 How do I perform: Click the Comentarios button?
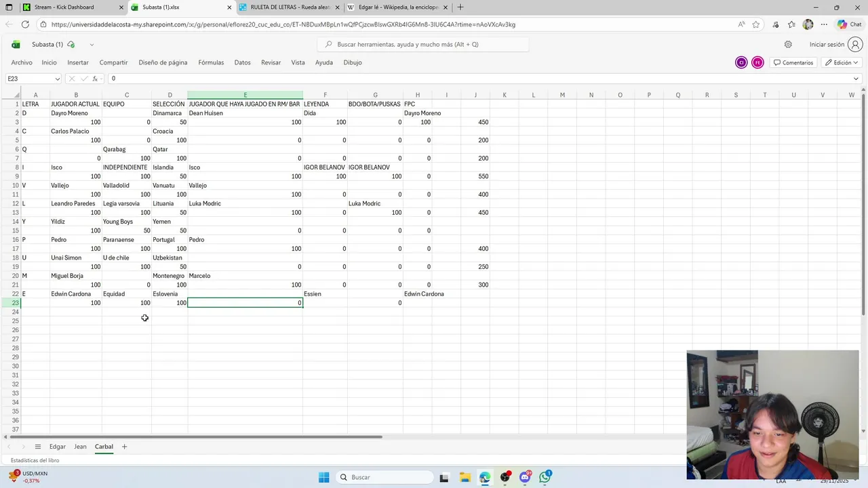pos(793,62)
